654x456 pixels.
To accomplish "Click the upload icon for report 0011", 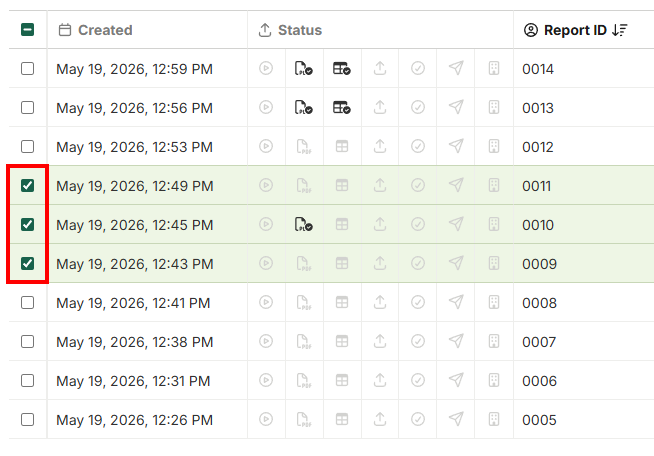I will tap(380, 185).
